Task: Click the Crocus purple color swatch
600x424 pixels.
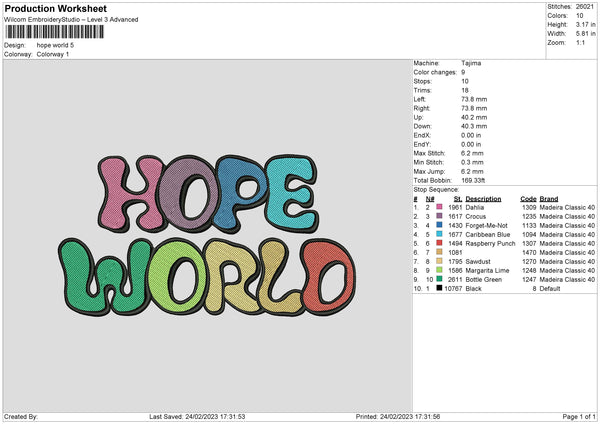Action: point(439,216)
